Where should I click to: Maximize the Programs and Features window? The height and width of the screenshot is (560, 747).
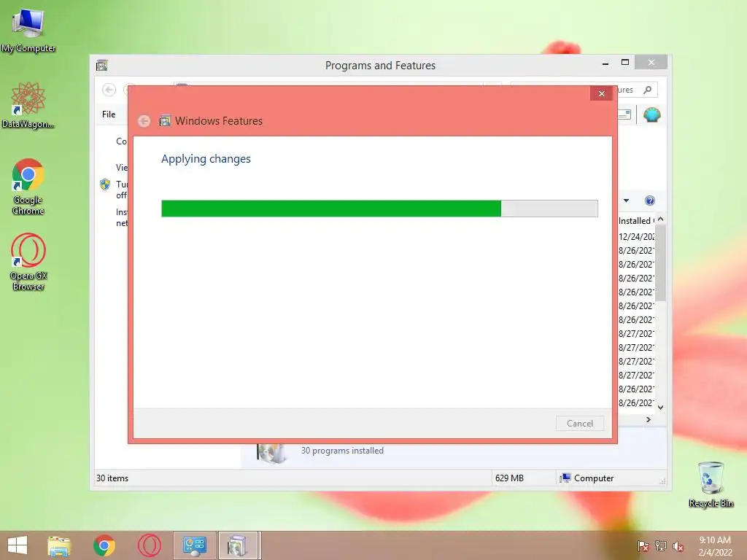625,63
